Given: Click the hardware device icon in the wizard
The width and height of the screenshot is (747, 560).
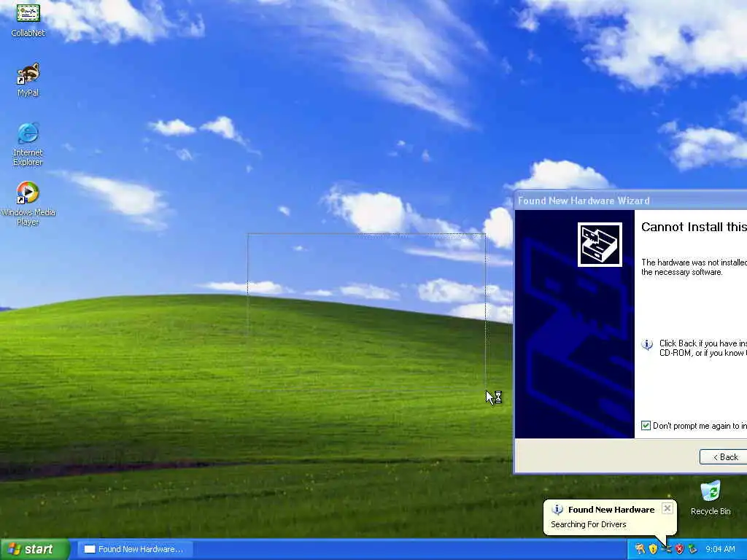Looking at the screenshot, I should click(x=600, y=244).
